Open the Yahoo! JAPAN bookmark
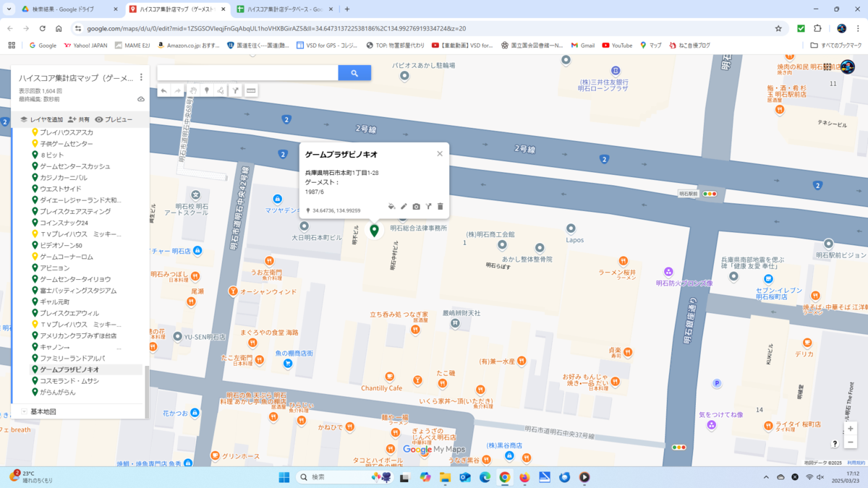 coord(85,45)
